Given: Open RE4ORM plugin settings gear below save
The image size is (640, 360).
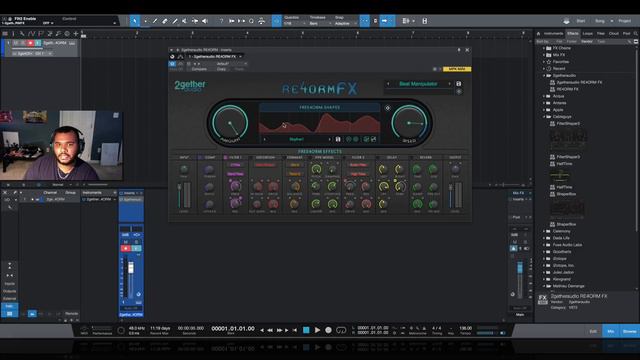Looking at the screenshot, I should (459, 92).
